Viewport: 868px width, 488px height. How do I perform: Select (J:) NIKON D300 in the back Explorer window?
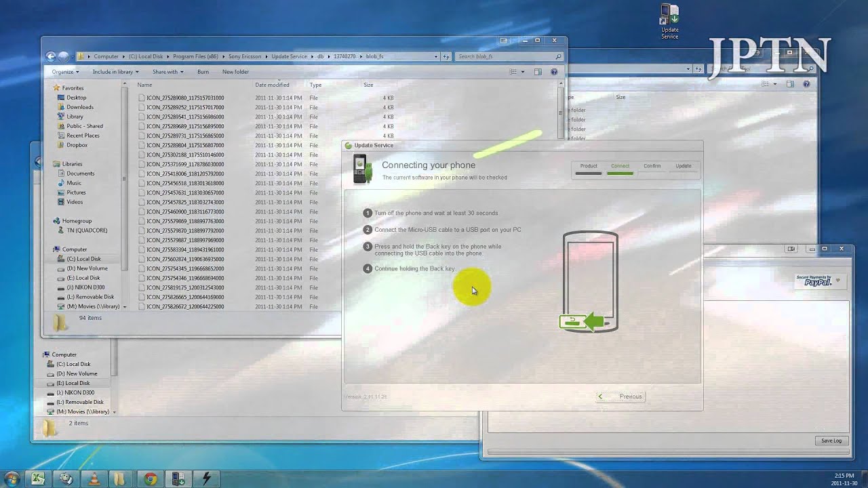(x=75, y=392)
